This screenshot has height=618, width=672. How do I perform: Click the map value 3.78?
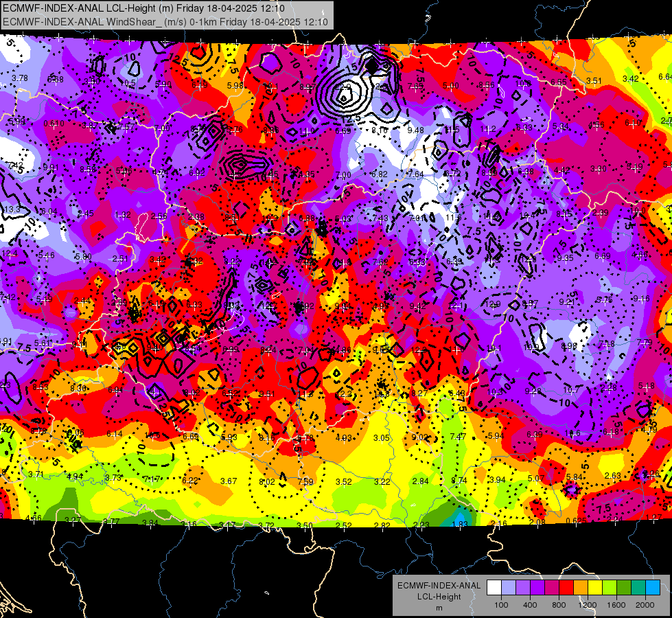(20, 78)
